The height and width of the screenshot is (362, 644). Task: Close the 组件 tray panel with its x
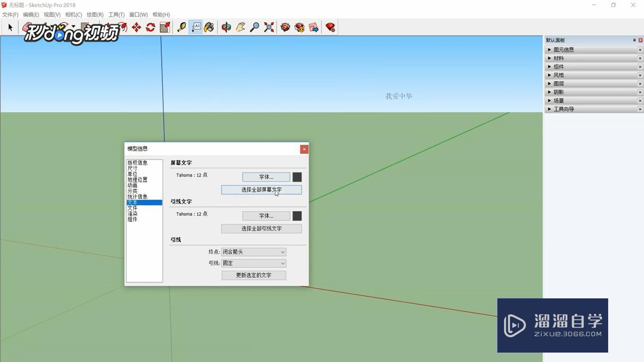tap(640, 66)
